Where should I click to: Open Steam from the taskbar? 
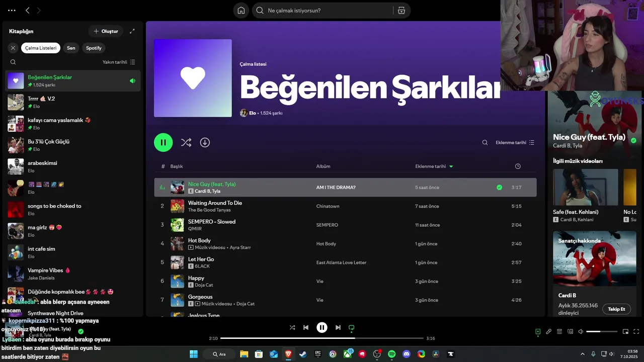(303, 354)
